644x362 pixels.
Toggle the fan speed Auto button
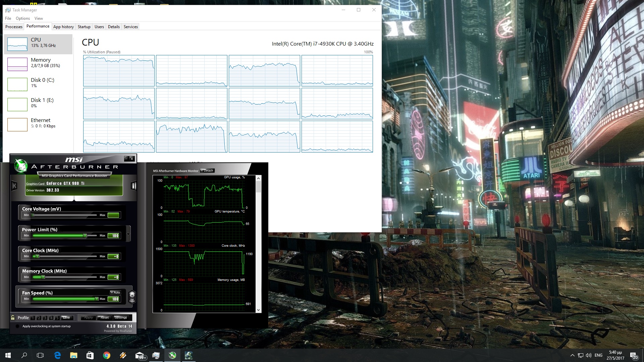coord(115,293)
